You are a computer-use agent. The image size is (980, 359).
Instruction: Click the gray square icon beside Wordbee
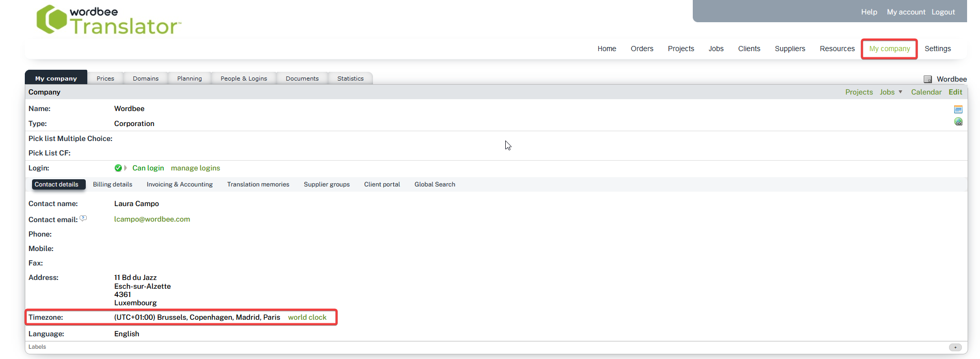click(927, 79)
